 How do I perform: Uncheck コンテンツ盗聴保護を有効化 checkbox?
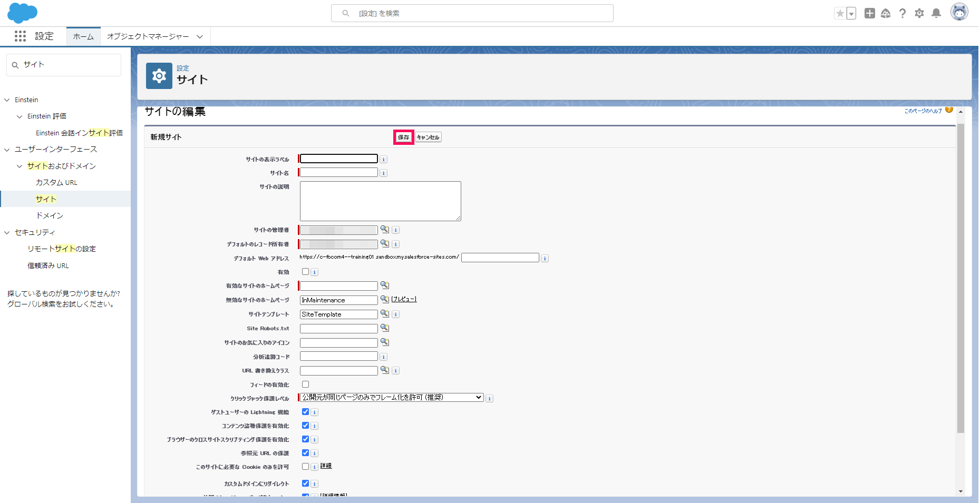coord(305,426)
